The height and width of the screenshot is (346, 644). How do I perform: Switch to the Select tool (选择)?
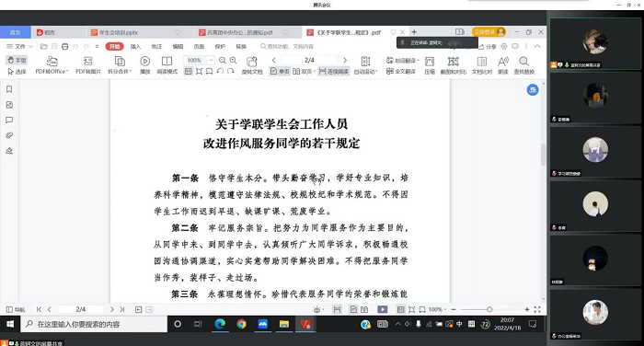coord(17,72)
